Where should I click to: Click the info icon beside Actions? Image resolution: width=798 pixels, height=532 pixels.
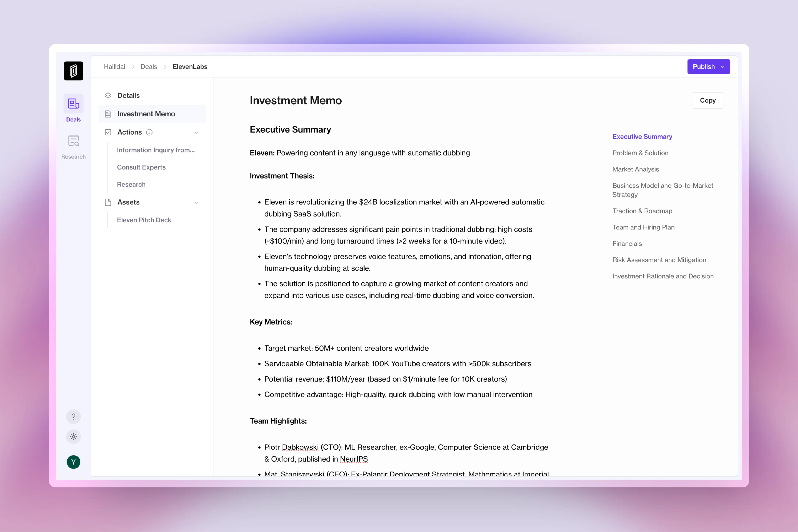[149, 132]
